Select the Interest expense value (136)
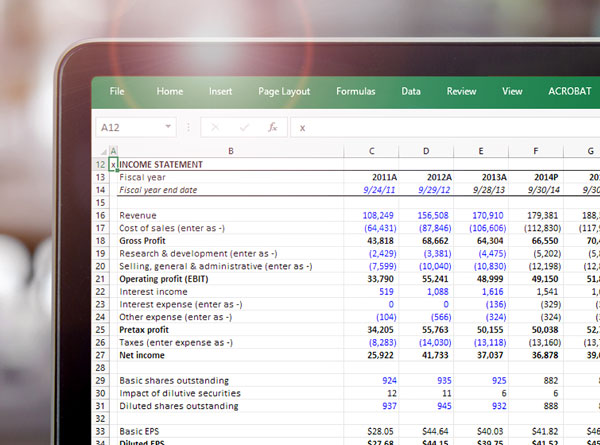This screenshot has width=600, height=445. coord(481,304)
